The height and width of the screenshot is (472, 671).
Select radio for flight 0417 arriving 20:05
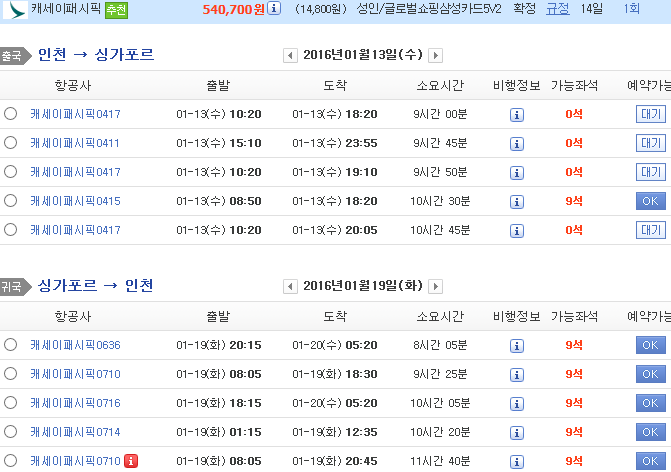click(10, 230)
